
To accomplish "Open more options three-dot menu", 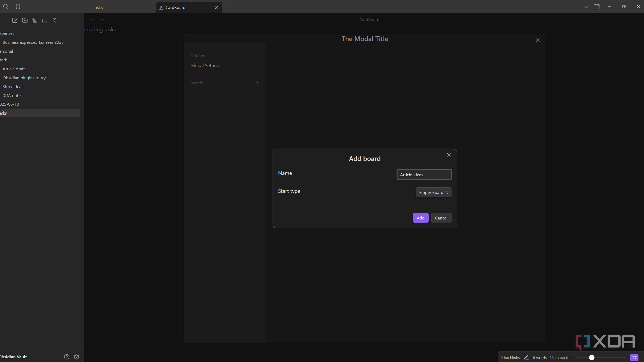I will (x=637, y=19).
